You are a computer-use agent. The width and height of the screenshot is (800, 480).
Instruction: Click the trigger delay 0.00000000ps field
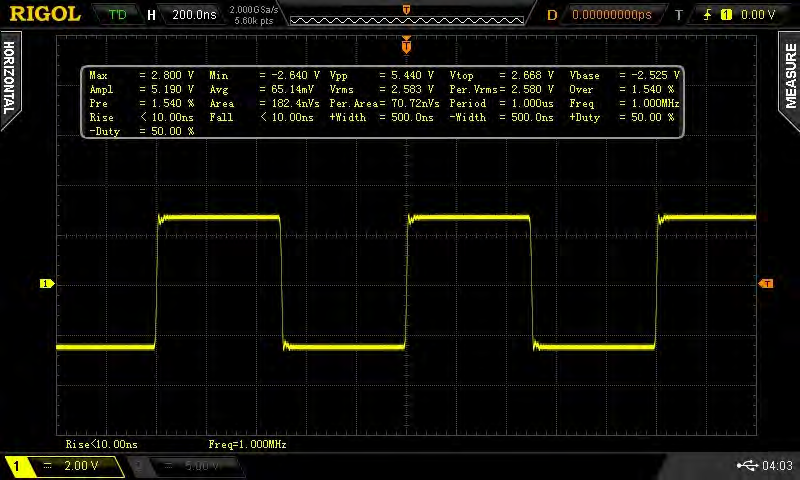coord(612,15)
